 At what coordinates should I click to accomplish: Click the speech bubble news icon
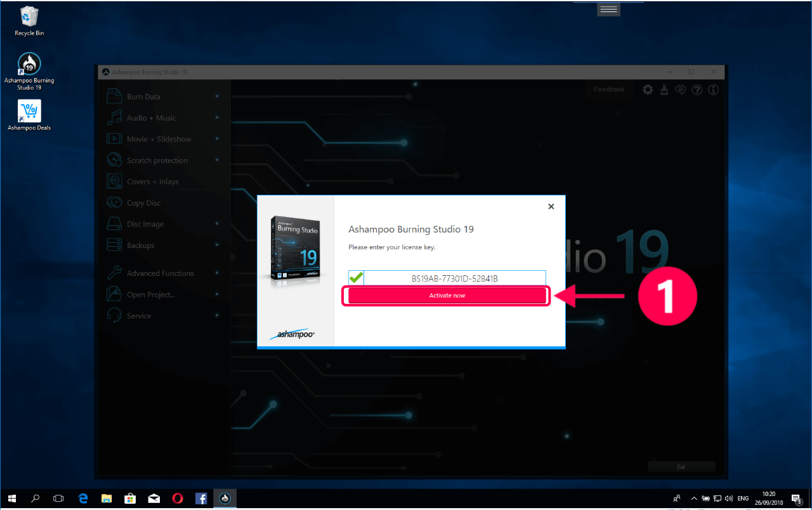click(x=681, y=89)
